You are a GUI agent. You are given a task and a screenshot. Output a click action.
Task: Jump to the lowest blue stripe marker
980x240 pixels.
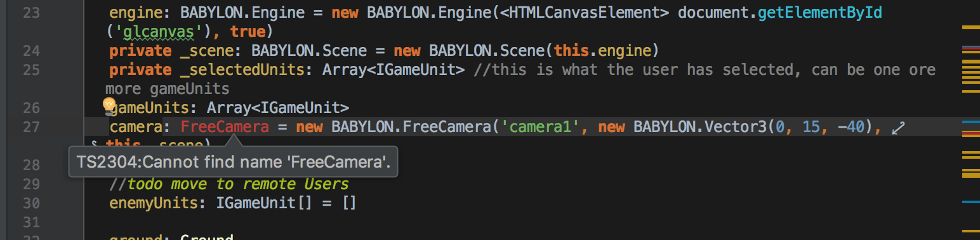click(971, 202)
